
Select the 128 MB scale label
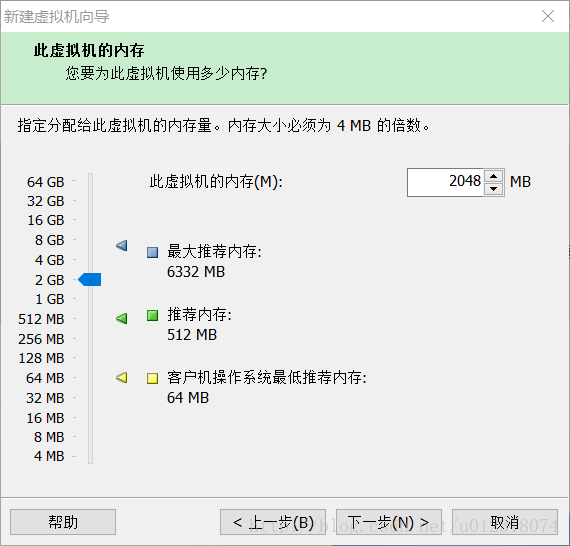coord(41,358)
